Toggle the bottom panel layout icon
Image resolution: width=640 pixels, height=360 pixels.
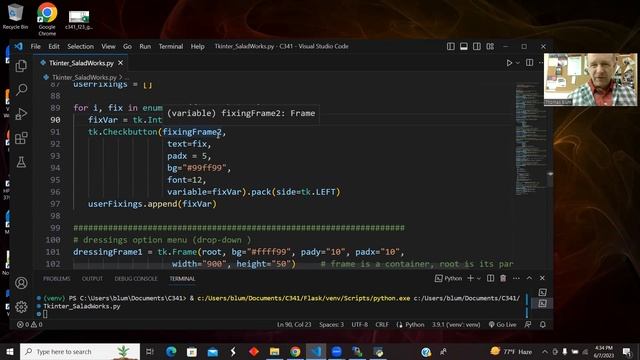point(464,47)
